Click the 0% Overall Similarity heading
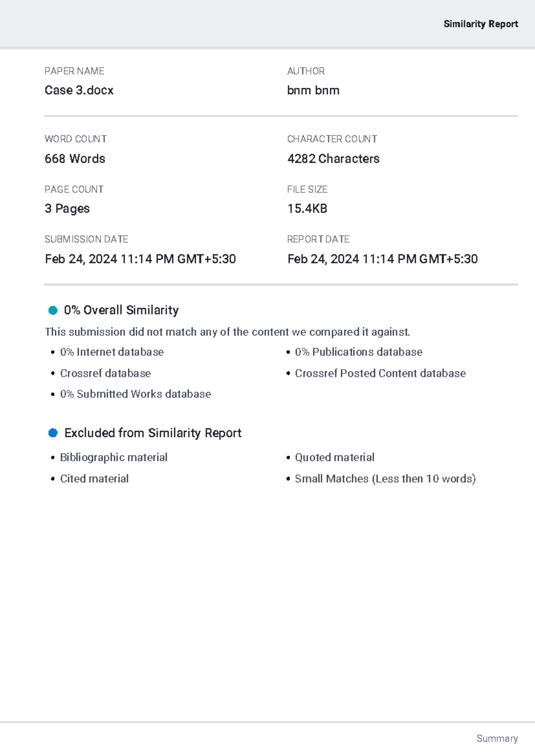Image resolution: width=535 pixels, height=756 pixels. click(121, 310)
